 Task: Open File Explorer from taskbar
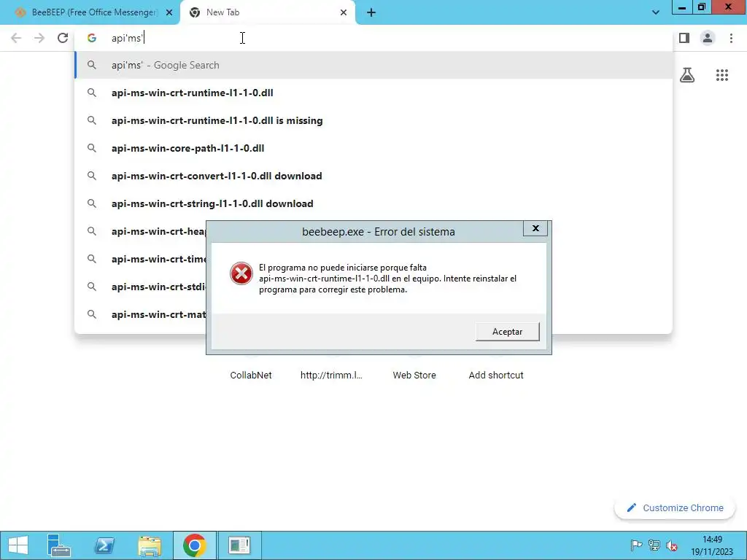(150, 545)
